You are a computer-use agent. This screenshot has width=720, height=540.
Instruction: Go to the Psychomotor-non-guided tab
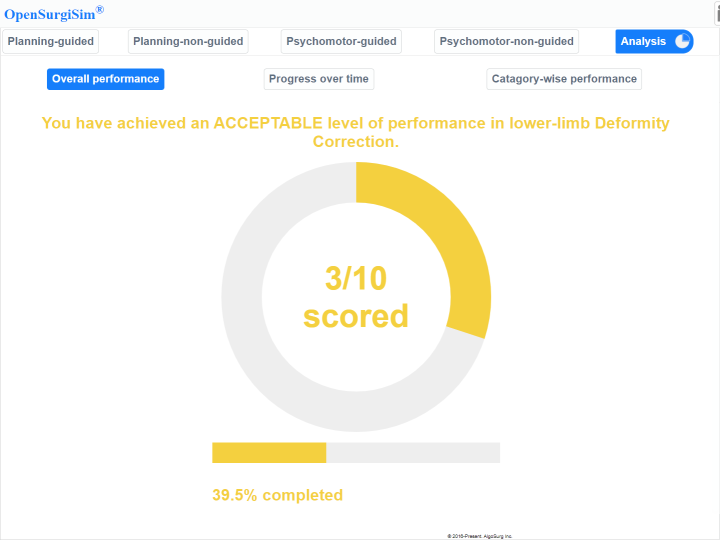tap(507, 41)
